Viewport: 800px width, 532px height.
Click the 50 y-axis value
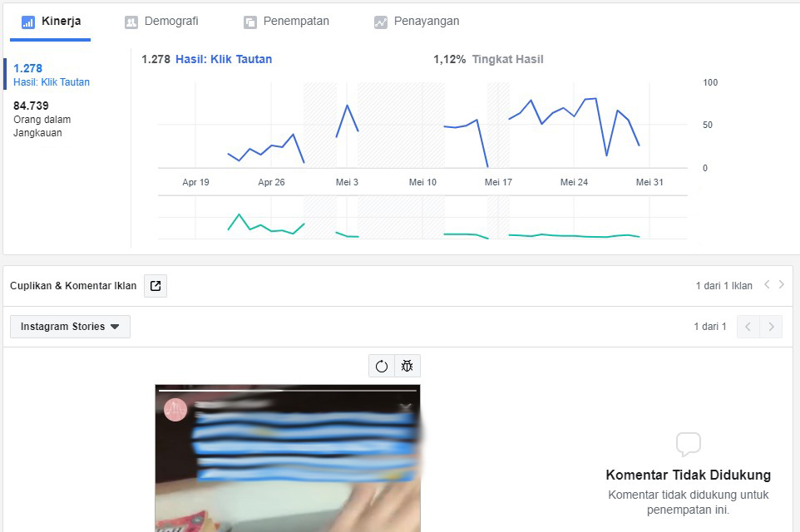pyautogui.click(x=708, y=125)
